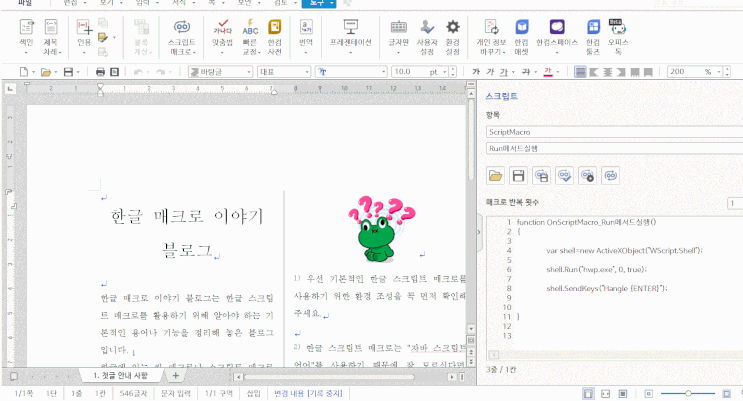Click the print icon in the toolbar
The height and width of the screenshot is (401, 743).
(x=100, y=72)
